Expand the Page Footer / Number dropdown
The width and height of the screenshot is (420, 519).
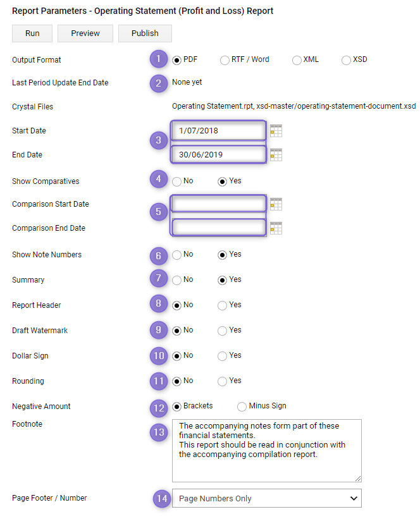coord(267,499)
